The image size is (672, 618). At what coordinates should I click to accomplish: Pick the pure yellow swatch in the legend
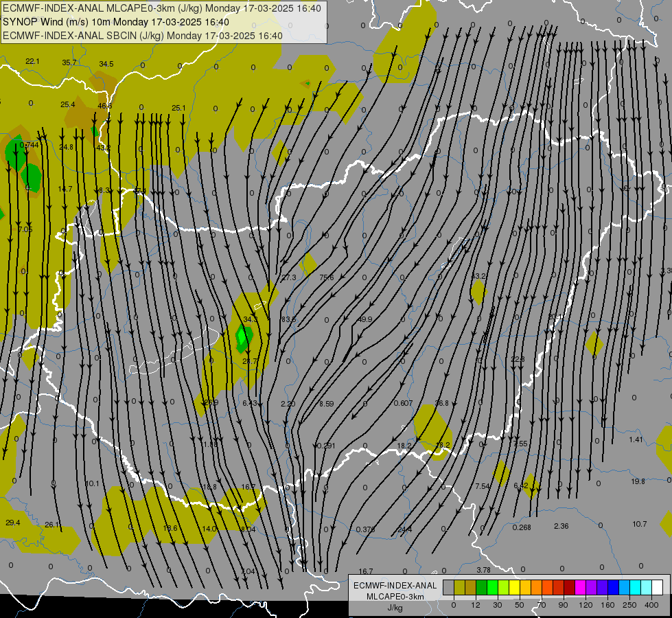click(x=514, y=588)
